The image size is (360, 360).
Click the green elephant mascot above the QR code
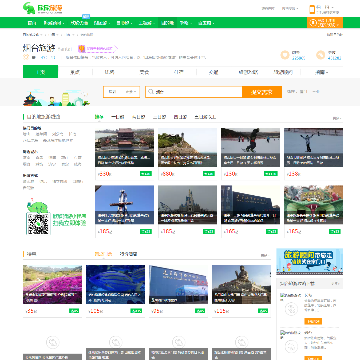[37, 206]
